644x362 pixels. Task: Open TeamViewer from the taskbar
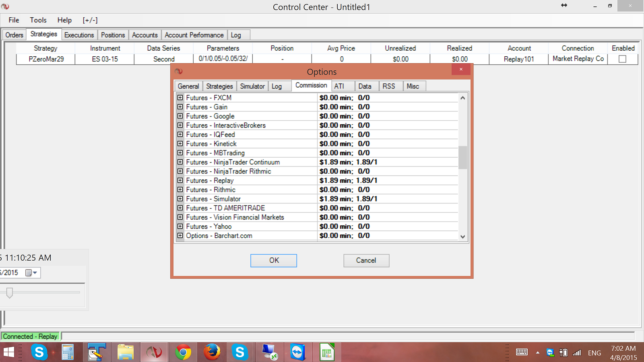298,352
